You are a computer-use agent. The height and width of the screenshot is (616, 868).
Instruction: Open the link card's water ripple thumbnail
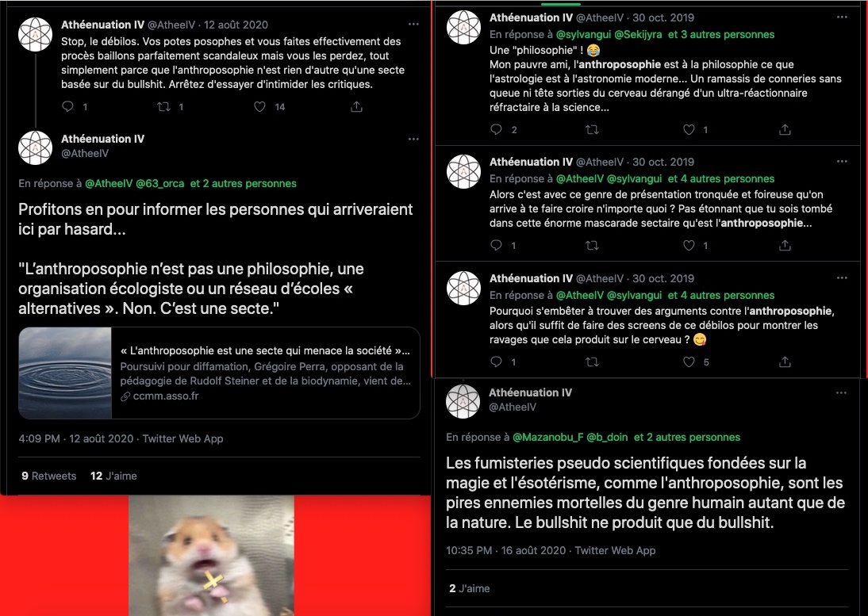[x=65, y=373]
